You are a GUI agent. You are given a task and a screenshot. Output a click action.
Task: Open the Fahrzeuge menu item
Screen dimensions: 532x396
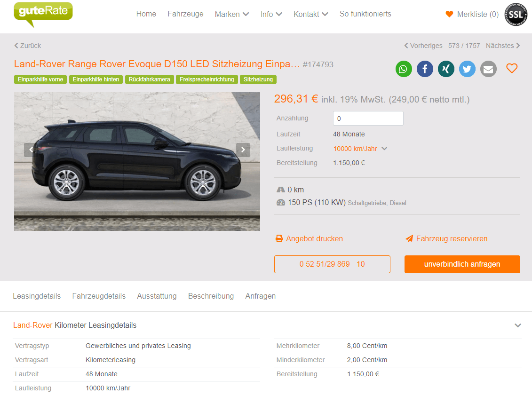coord(186,14)
